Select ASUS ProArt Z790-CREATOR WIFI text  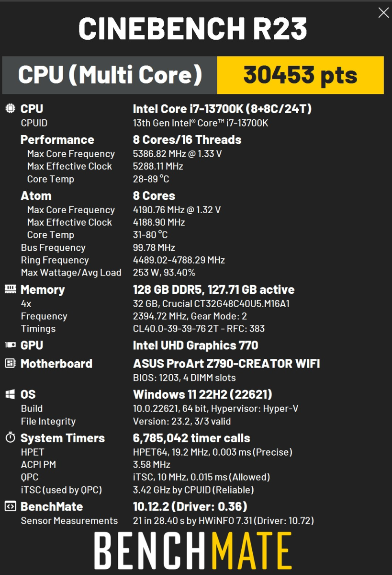(226, 363)
